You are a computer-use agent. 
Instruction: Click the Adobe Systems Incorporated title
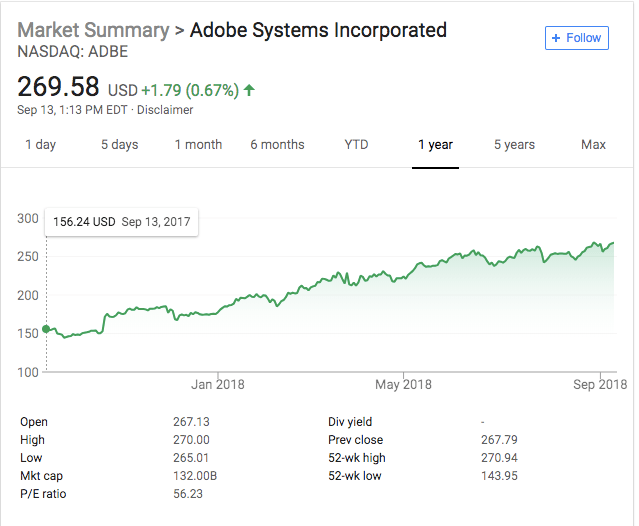[x=319, y=30]
